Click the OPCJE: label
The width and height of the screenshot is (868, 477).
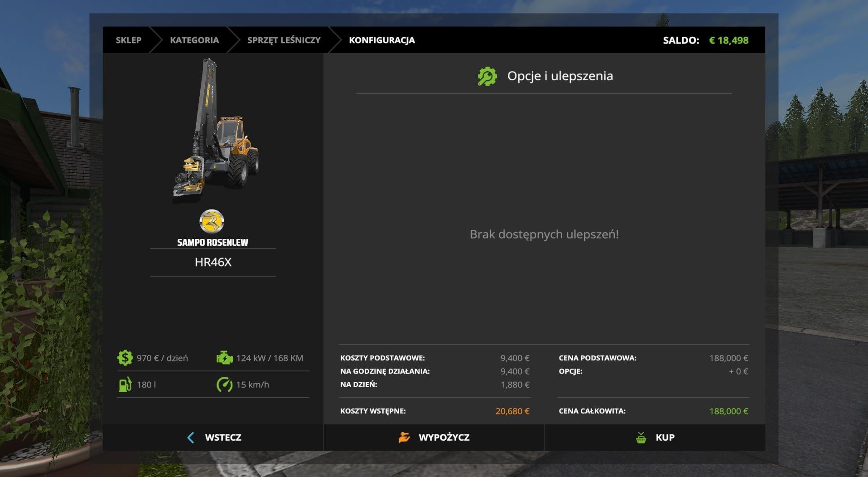(570, 371)
